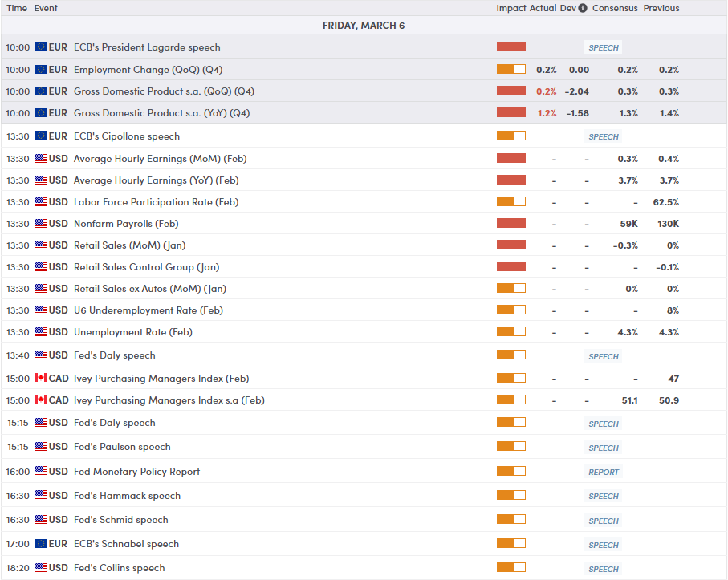This screenshot has width=728, height=580.
Task: Click the -0.3% Retail Sales consensus value
Action: 625,245
